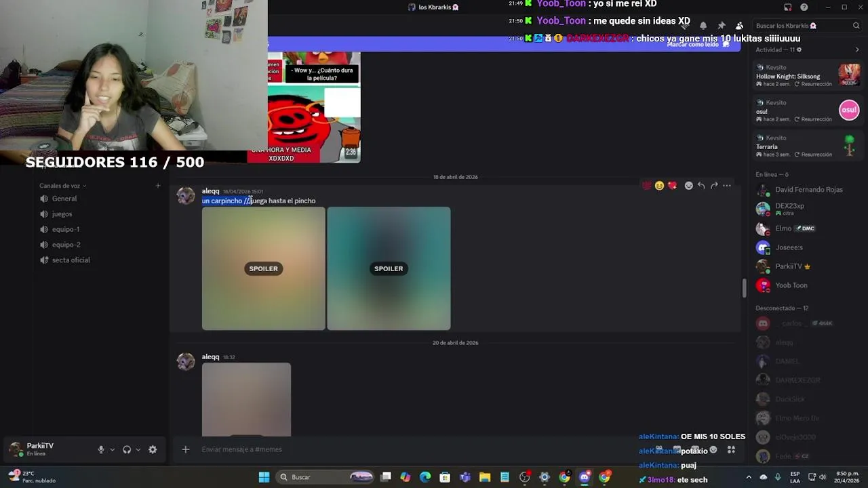Reveal the first spoiler image by aleqq
The width and height of the screenshot is (868, 488).
(x=263, y=268)
